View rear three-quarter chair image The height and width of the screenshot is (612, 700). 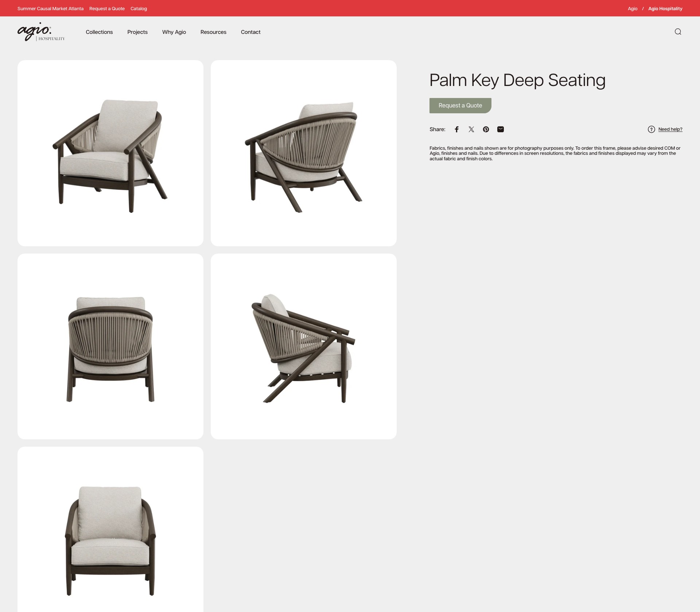304,153
